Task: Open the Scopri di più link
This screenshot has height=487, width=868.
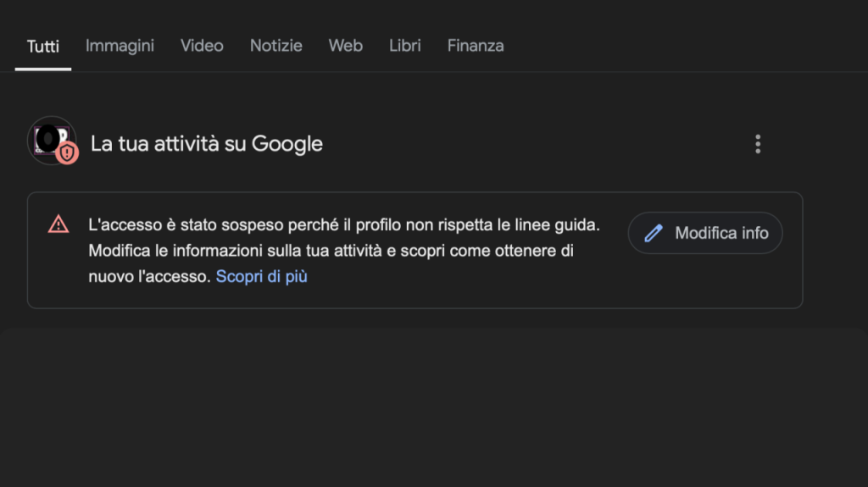Action: click(x=261, y=276)
